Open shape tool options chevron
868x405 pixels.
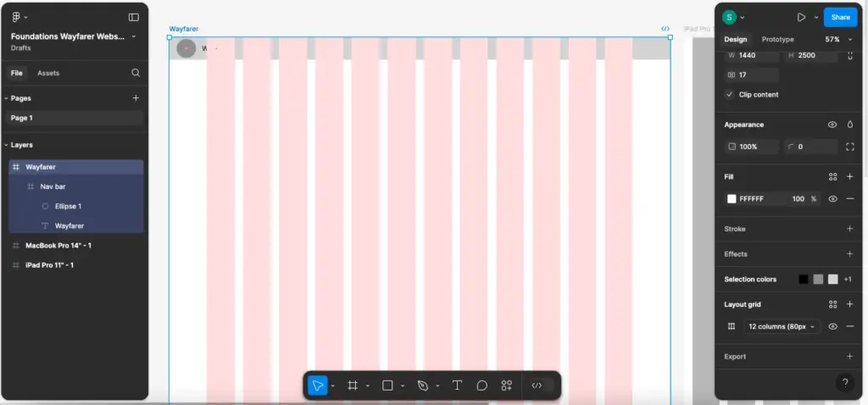[403, 386]
